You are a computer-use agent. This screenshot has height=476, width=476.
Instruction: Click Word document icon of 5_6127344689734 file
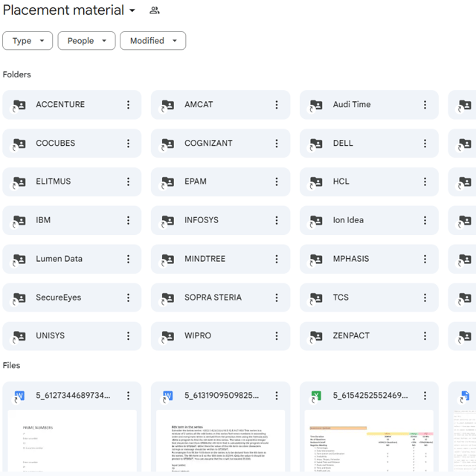[19, 396]
